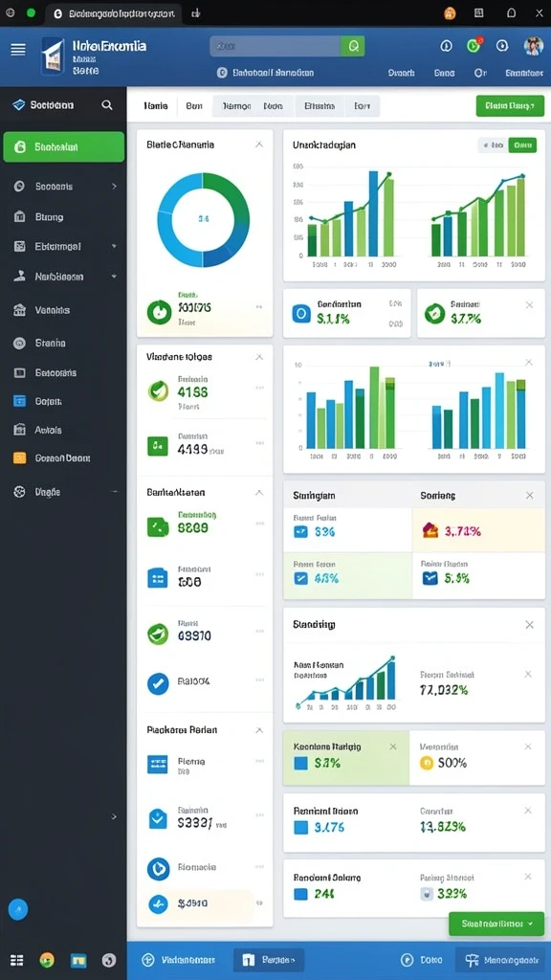Select the sidebar item with blue calendar icon
Screen dimensions: 551x980
62,401
